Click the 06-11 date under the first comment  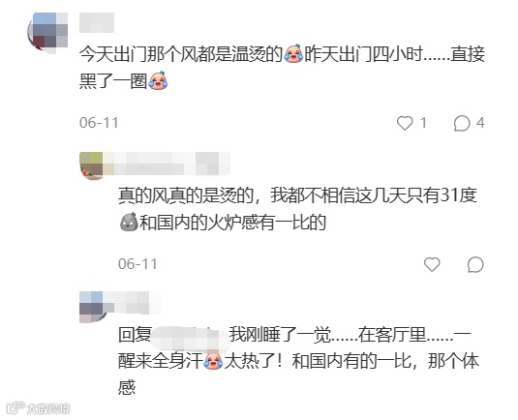click(x=99, y=123)
